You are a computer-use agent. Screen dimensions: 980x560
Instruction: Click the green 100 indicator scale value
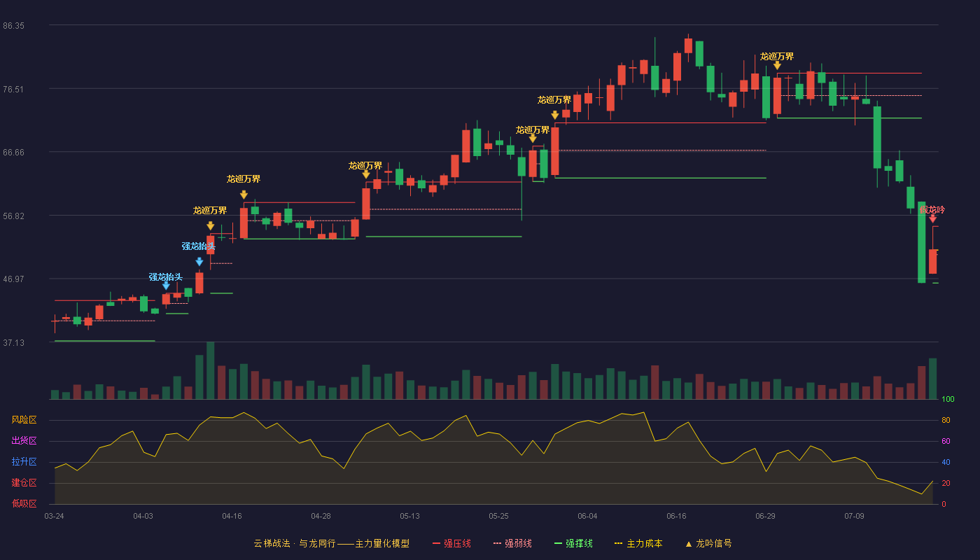[x=948, y=400]
